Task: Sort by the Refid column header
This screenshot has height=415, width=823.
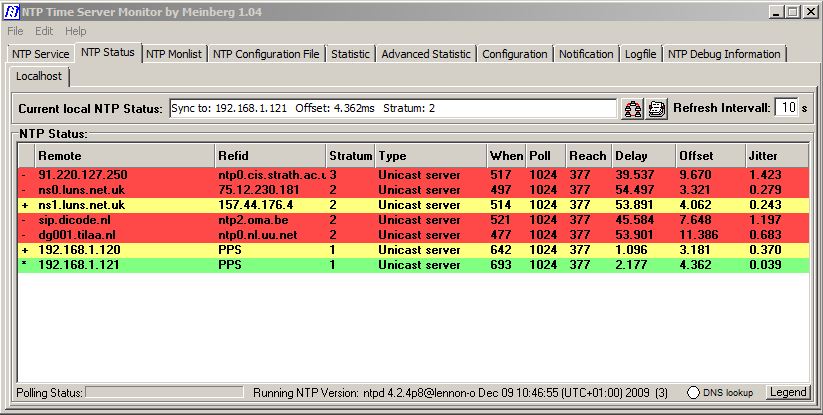Action: 270,156
